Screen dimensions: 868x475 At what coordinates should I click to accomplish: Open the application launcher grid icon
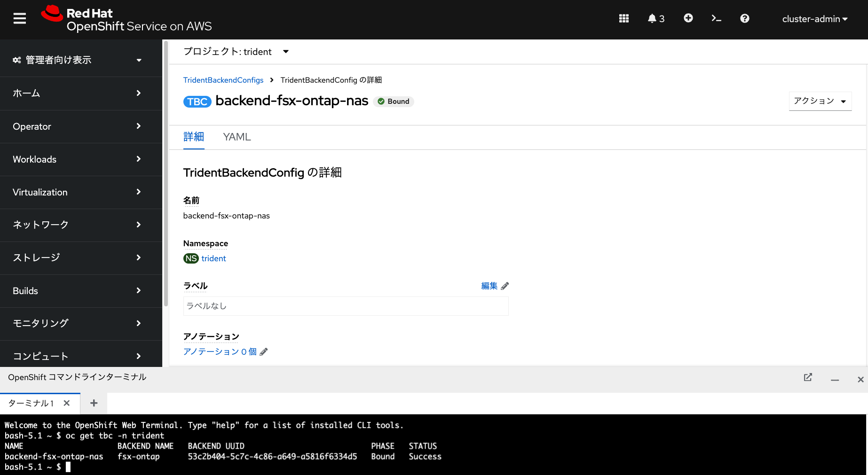click(x=624, y=18)
